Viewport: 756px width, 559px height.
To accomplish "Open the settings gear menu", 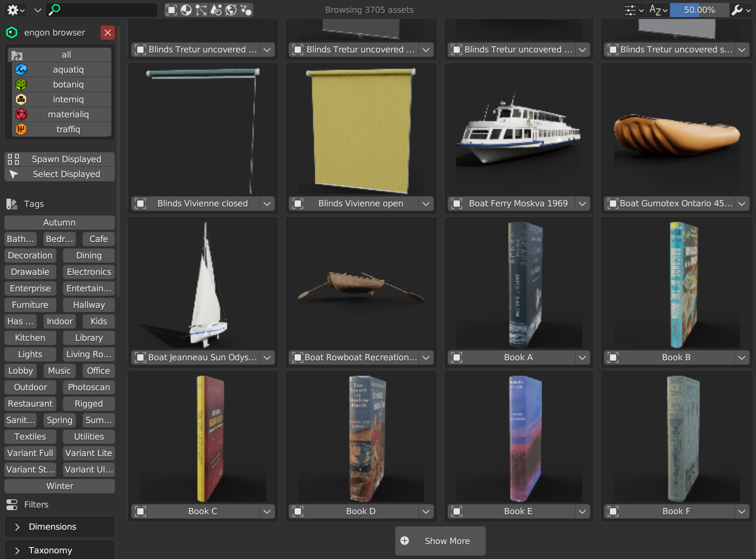I will pos(12,9).
